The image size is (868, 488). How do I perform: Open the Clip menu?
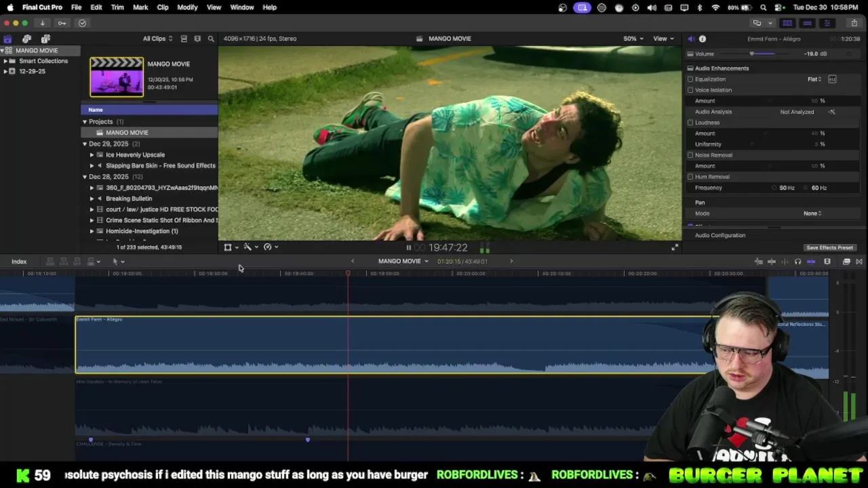tap(163, 7)
